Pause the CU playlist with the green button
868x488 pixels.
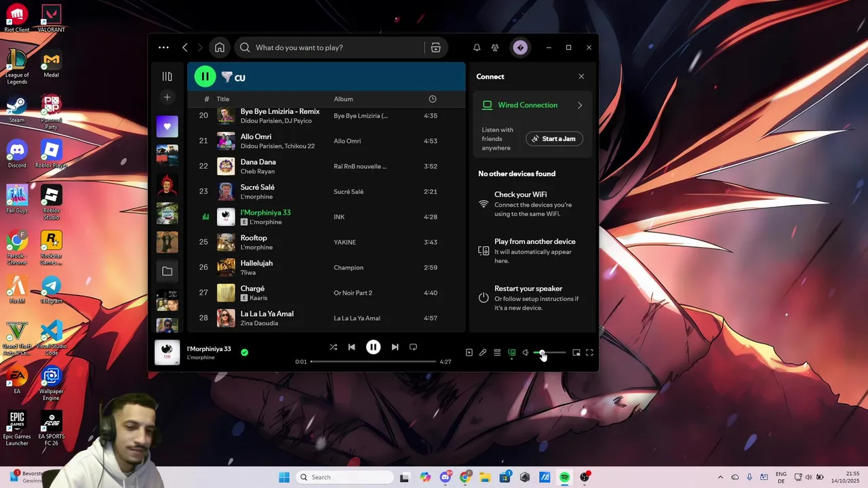point(205,77)
